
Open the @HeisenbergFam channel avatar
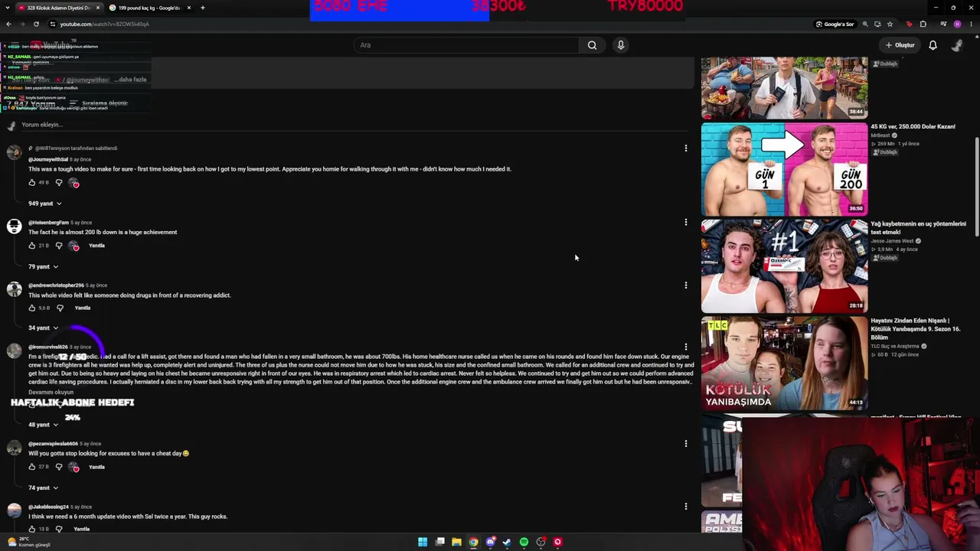tap(14, 227)
